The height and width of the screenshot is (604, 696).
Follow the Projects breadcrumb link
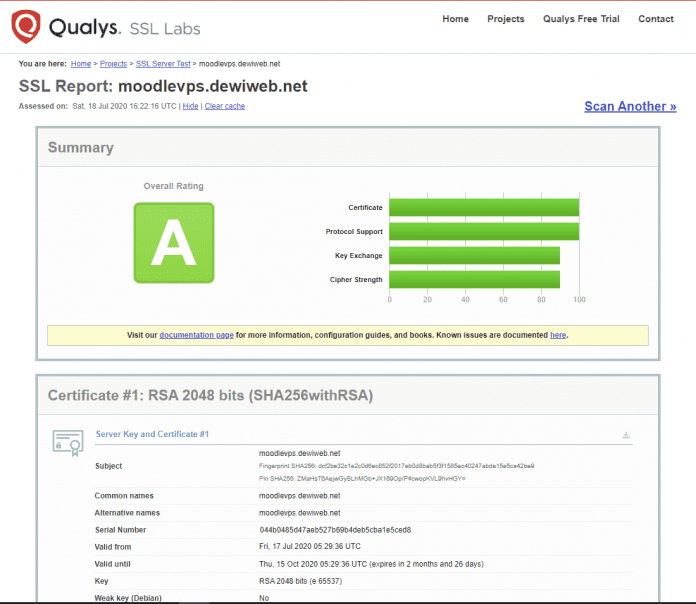(113, 64)
